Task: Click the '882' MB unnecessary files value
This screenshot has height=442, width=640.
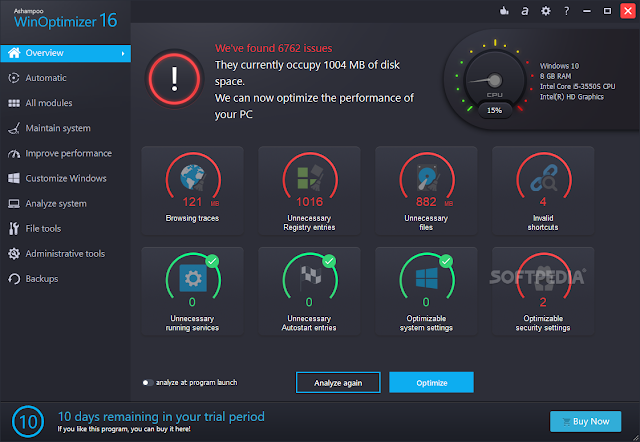Action: click(426, 202)
